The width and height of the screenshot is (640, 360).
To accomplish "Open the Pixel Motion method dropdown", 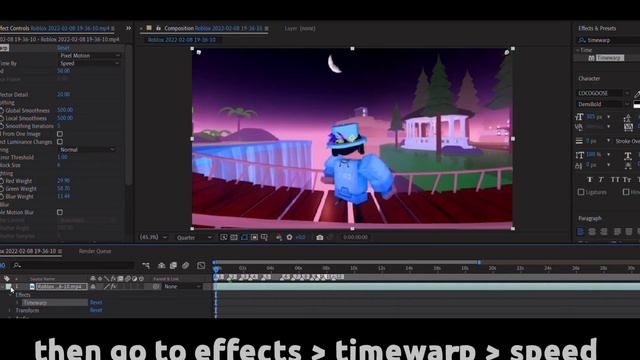I will [x=90, y=56].
